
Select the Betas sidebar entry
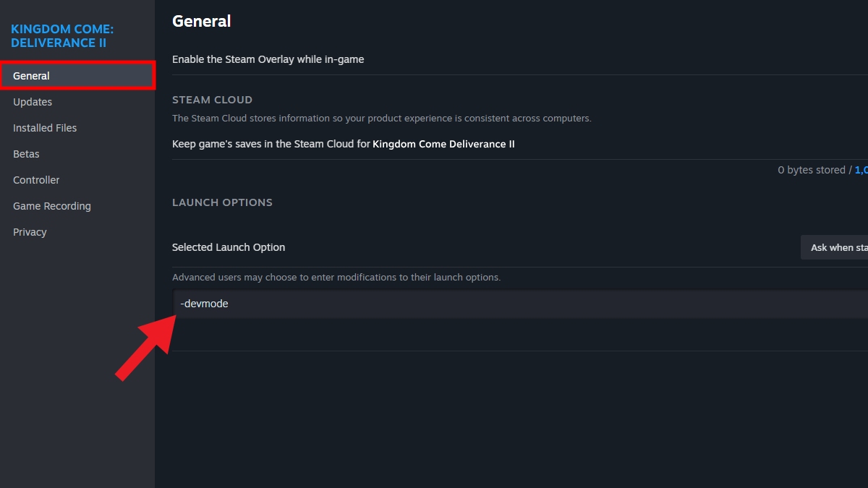(x=26, y=153)
